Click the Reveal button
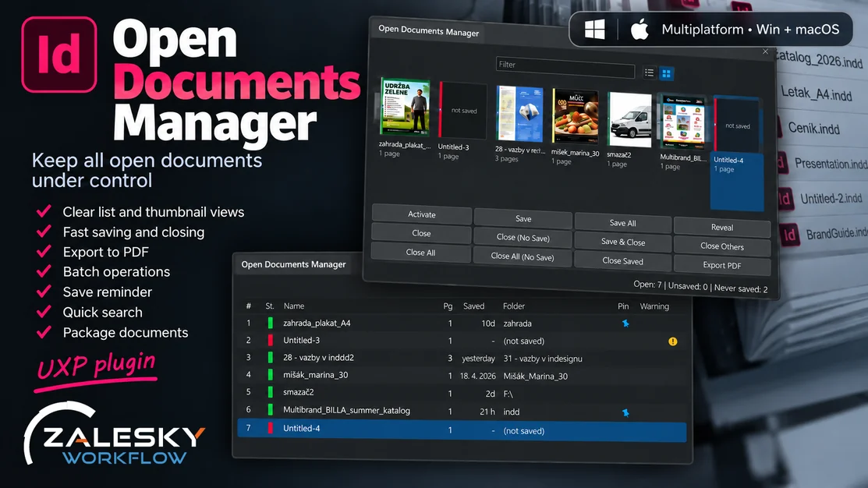This screenshot has height=488, width=868. [x=722, y=227]
